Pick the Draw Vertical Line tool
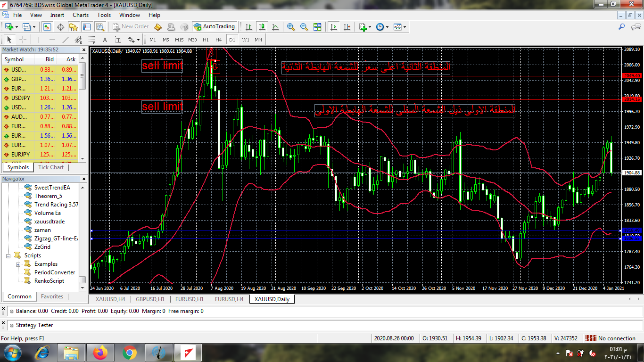The width and height of the screenshot is (644, 362). coord(39,40)
